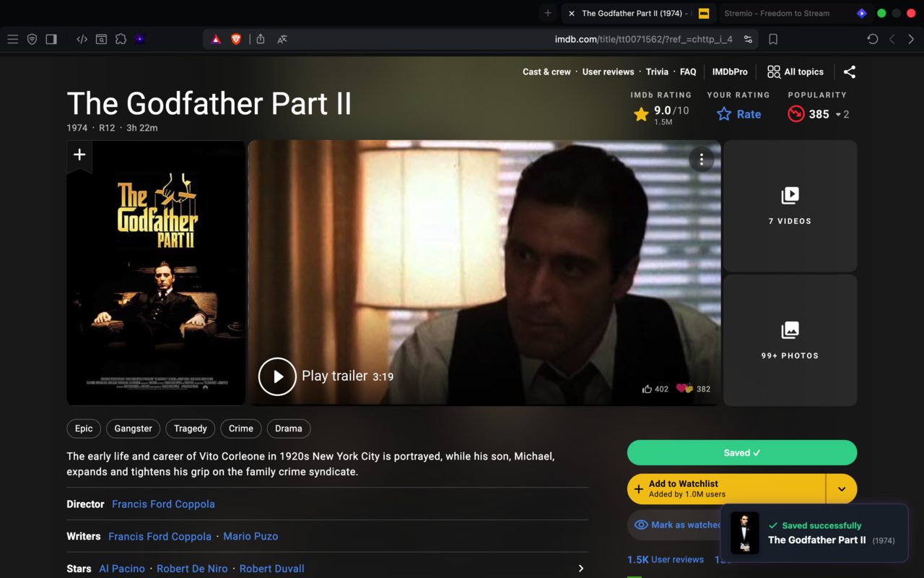Select the Drama genre chip
Viewport: 924px width, 578px height.
[289, 428]
